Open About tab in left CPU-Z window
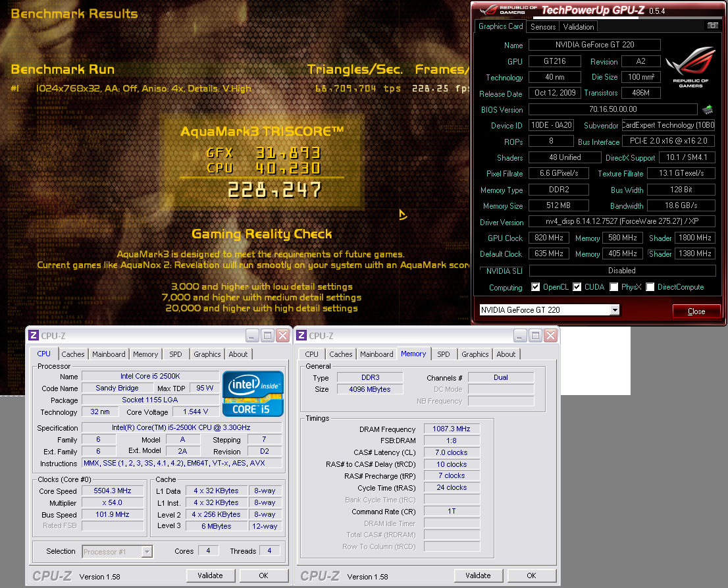 click(x=238, y=354)
